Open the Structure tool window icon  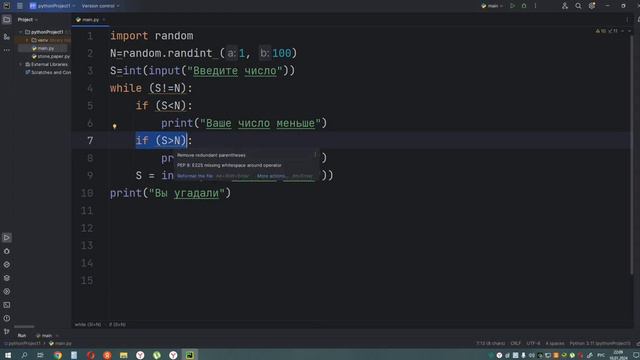coord(7,37)
